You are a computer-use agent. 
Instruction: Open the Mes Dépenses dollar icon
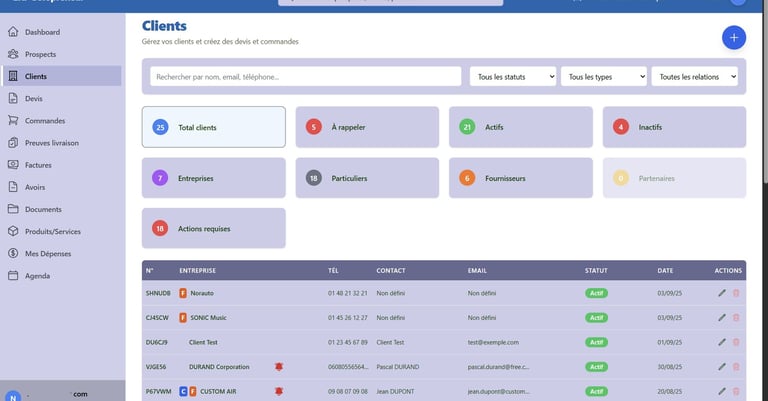pos(13,253)
